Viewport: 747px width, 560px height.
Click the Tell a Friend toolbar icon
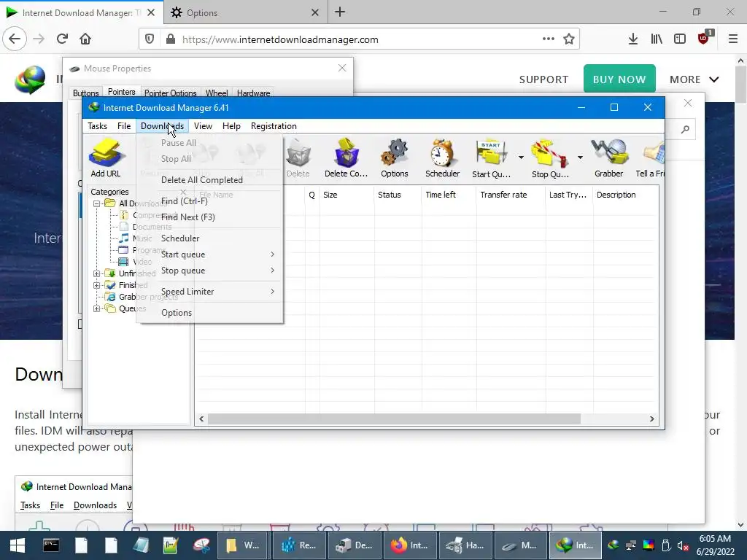[x=650, y=158]
